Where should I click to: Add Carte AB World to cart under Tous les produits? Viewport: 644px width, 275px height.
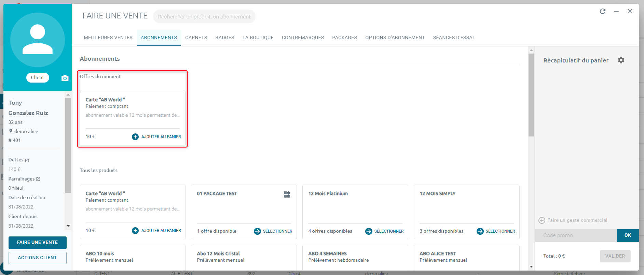click(x=156, y=231)
